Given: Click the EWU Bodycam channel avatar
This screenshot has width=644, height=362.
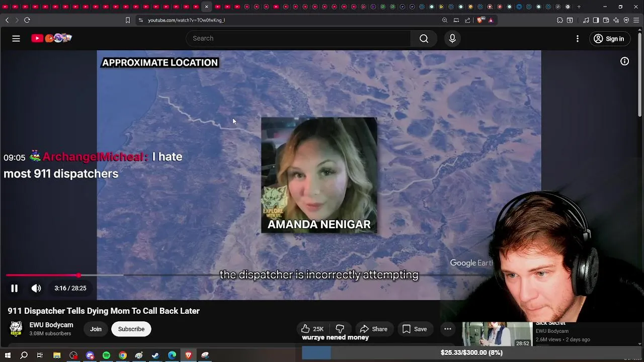Looking at the screenshot, I should 16,329.
